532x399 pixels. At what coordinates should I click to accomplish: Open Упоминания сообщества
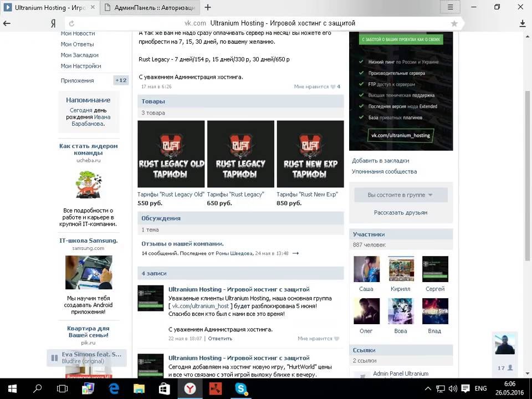[x=384, y=172]
